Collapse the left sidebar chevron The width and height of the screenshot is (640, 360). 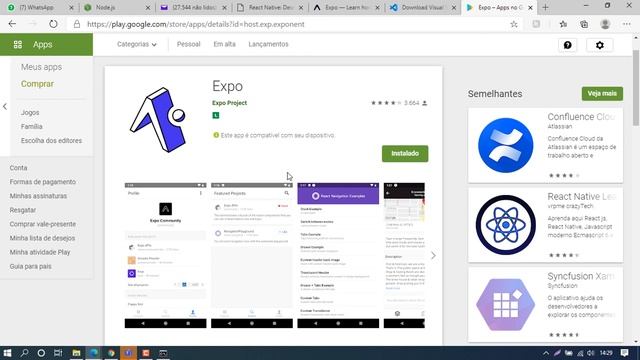5,107
